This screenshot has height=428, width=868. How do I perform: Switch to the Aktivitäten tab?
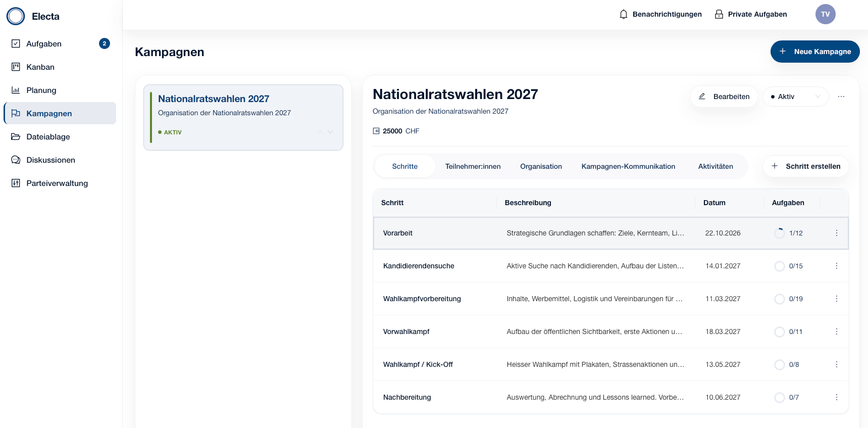716,166
